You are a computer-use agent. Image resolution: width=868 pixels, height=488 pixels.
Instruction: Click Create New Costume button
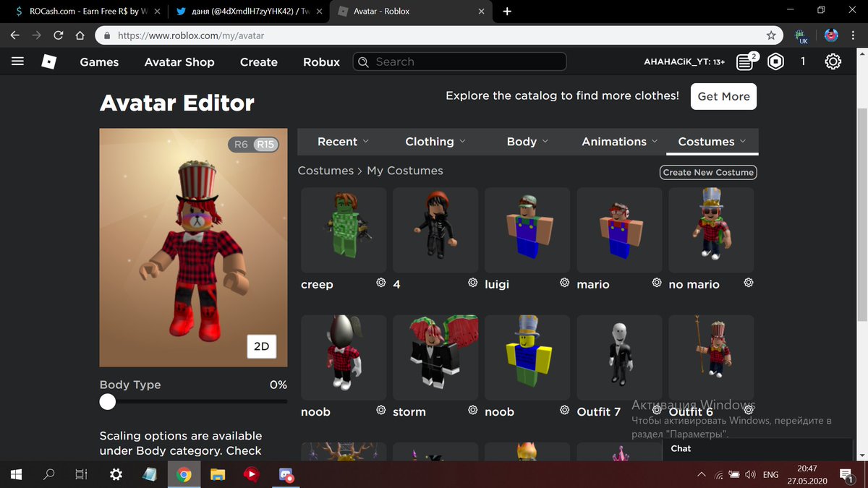709,172
